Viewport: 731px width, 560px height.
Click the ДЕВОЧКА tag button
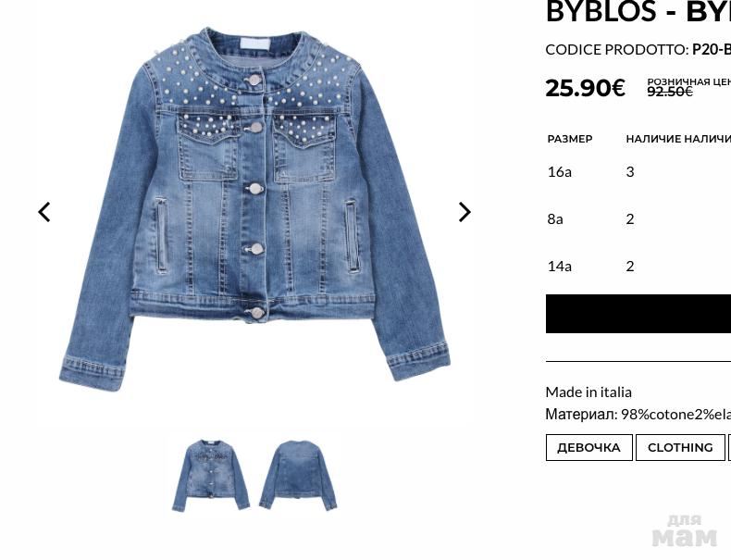[x=589, y=448]
